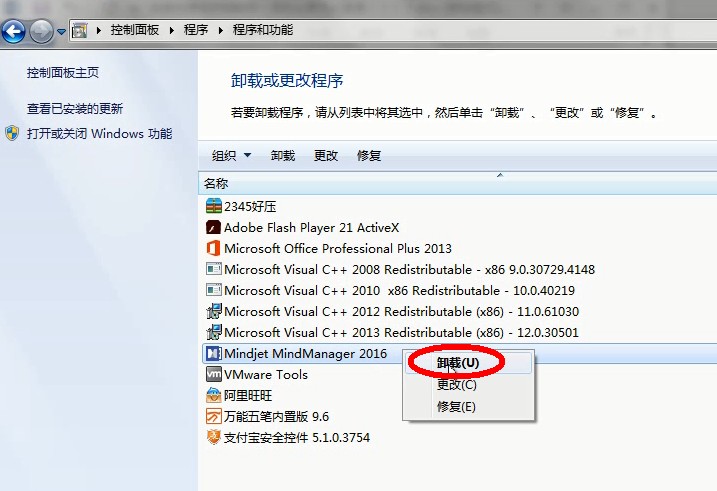Click the Microsoft Office orange icon

coord(214,248)
